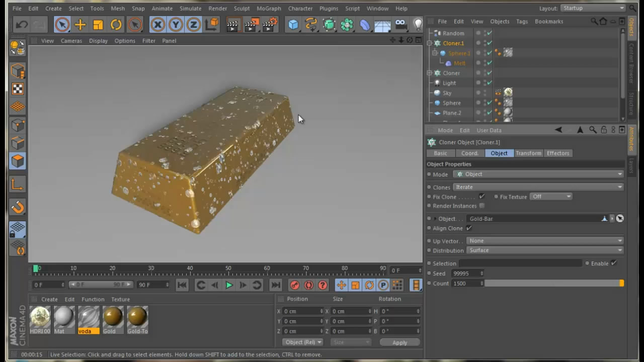Uncheck the Align Clone checkbox
The image size is (644, 362).
469,228
